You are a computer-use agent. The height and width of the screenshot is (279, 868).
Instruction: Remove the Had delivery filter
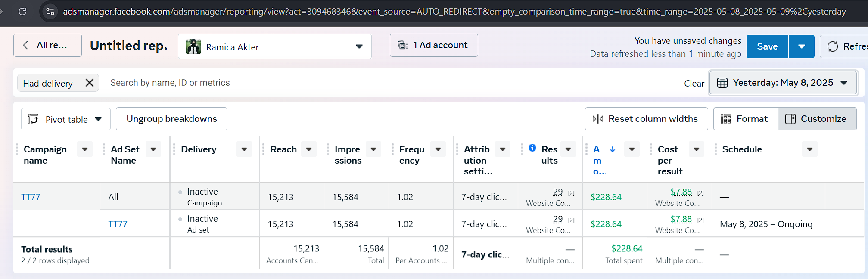[90, 83]
